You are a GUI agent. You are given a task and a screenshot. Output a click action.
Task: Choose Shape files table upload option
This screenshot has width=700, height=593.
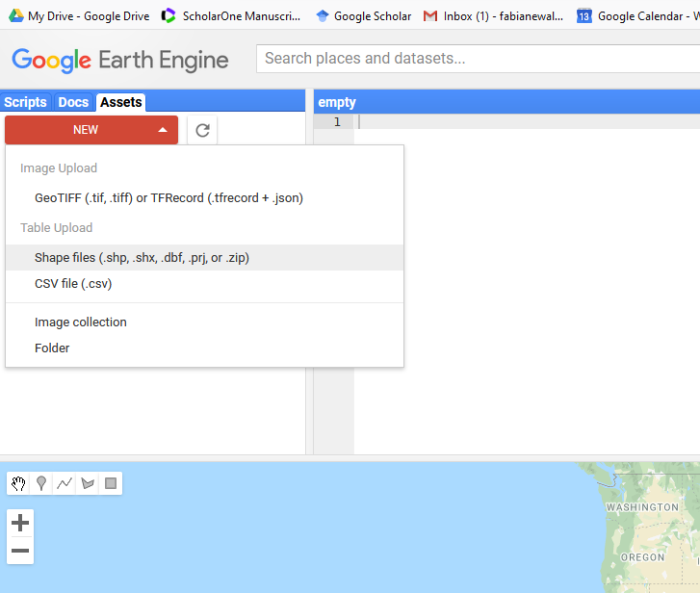204,257
